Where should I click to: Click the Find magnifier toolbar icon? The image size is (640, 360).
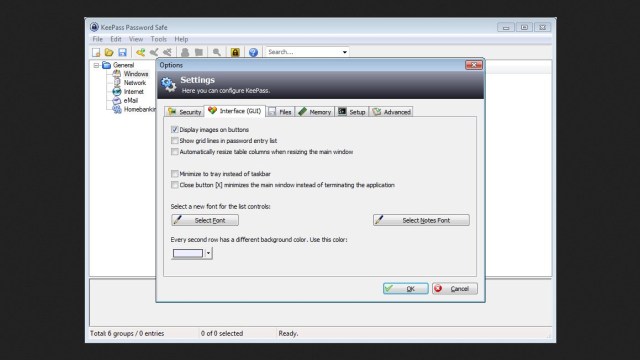click(x=217, y=52)
